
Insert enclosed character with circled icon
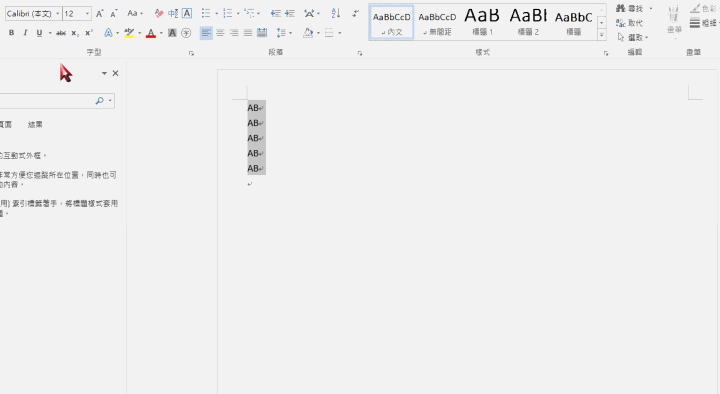tap(186, 33)
